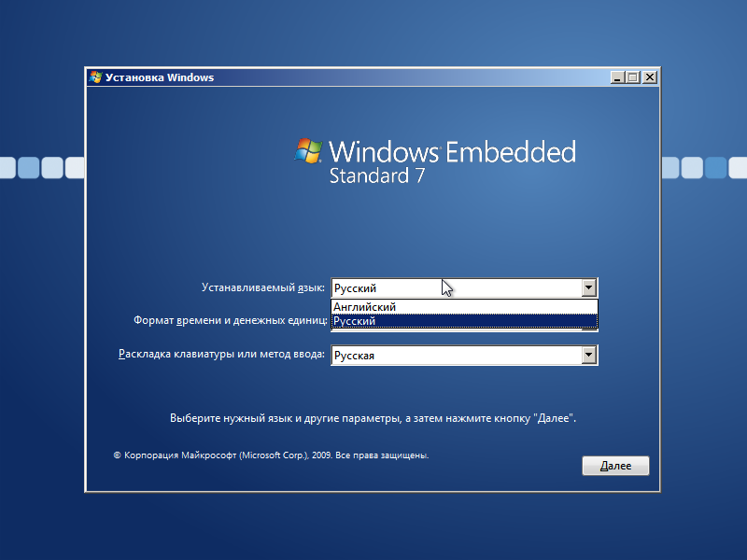Click the Раскладка клавиатуры или метод ввода label
Image resolution: width=747 pixels, height=560 pixels.
click(x=221, y=355)
